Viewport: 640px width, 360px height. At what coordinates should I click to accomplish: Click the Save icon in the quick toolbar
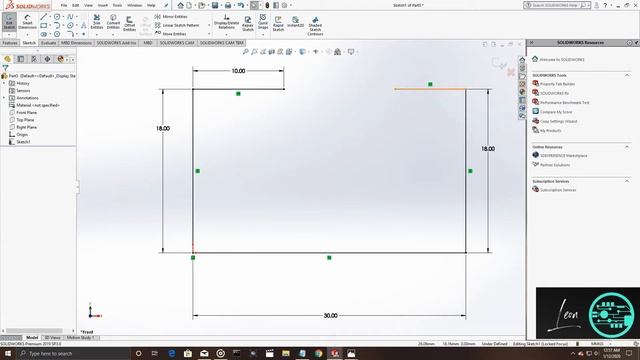pos(215,5)
